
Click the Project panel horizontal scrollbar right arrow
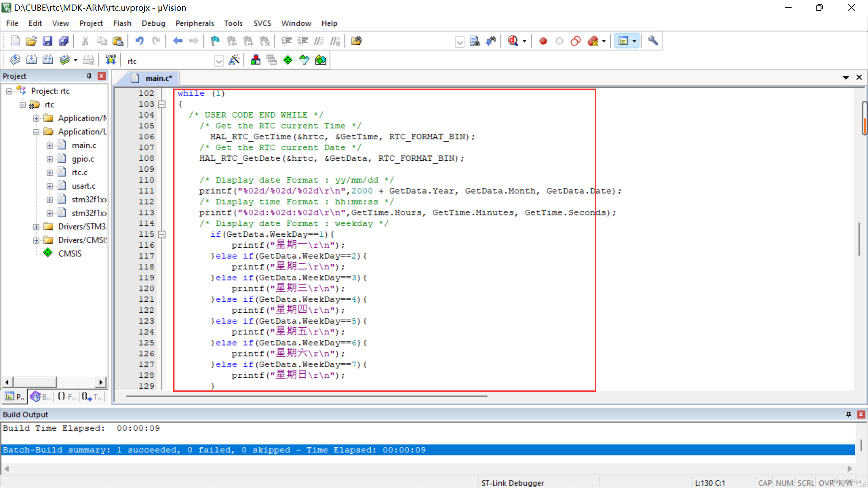point(101,382)
